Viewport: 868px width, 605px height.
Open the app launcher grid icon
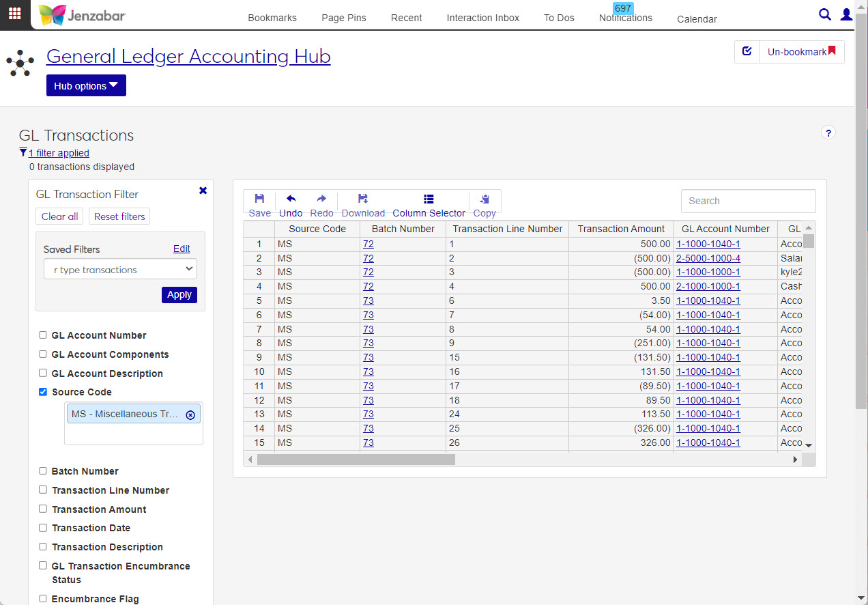pos(14,14)
